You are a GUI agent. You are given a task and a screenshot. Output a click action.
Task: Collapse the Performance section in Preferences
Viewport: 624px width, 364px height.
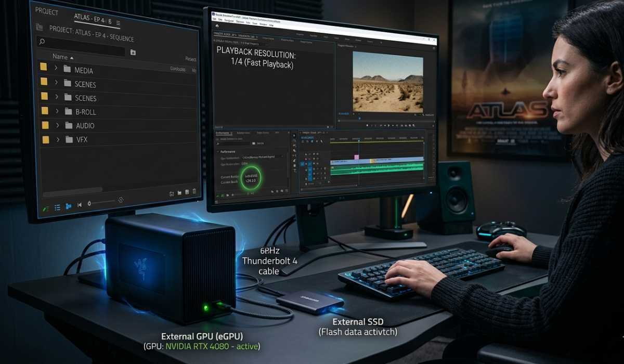click(x=218, y=151)
